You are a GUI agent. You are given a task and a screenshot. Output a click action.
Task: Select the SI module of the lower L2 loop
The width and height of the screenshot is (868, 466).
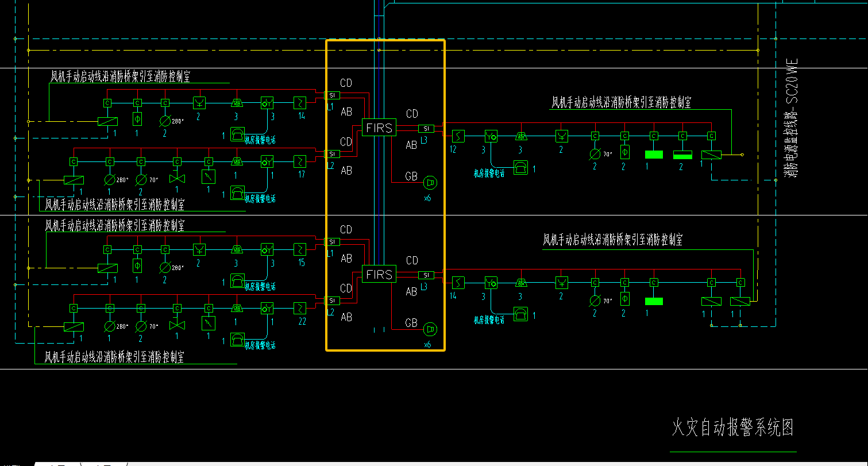pyautogui.click(x=332, y=301)
